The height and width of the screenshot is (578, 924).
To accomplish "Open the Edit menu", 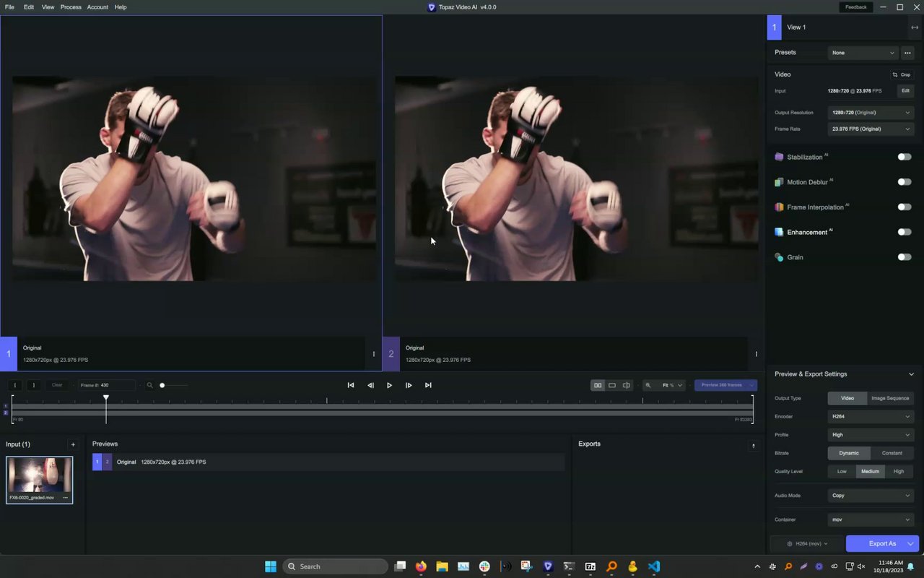I will point(29,7).
